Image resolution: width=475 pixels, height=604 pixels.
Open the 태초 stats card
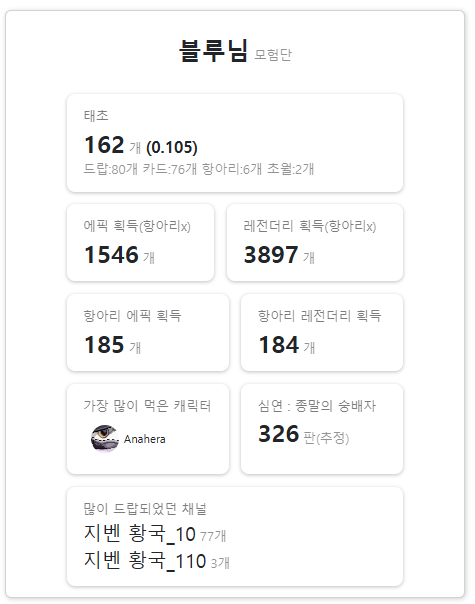235,143
